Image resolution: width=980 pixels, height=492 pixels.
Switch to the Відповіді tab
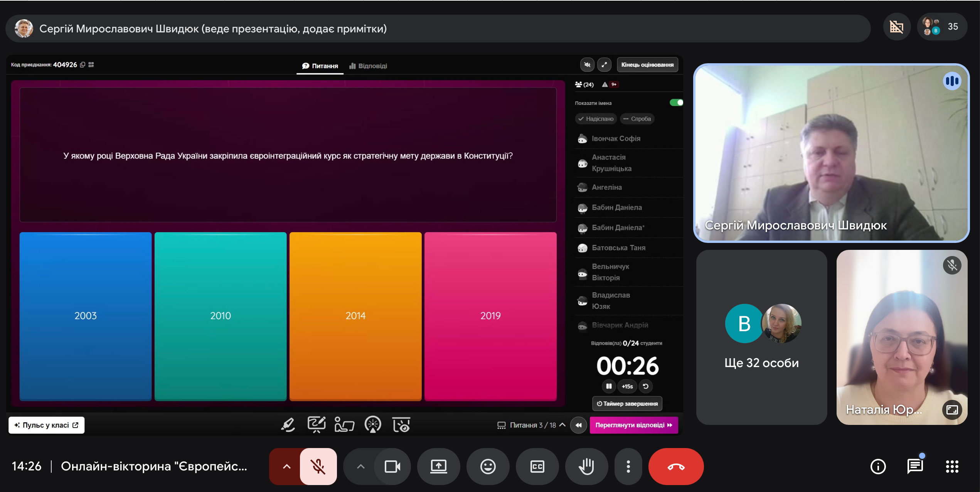pyautogui.click(x=368, y=66)
